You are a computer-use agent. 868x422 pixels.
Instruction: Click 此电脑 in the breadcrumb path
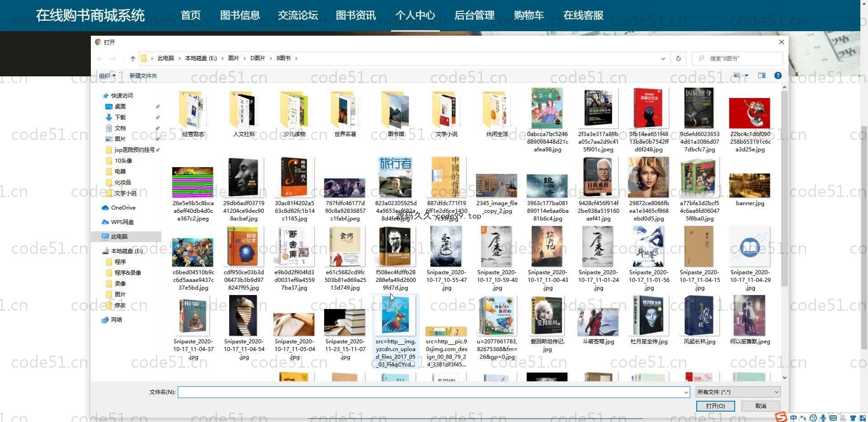coord(166,58)
